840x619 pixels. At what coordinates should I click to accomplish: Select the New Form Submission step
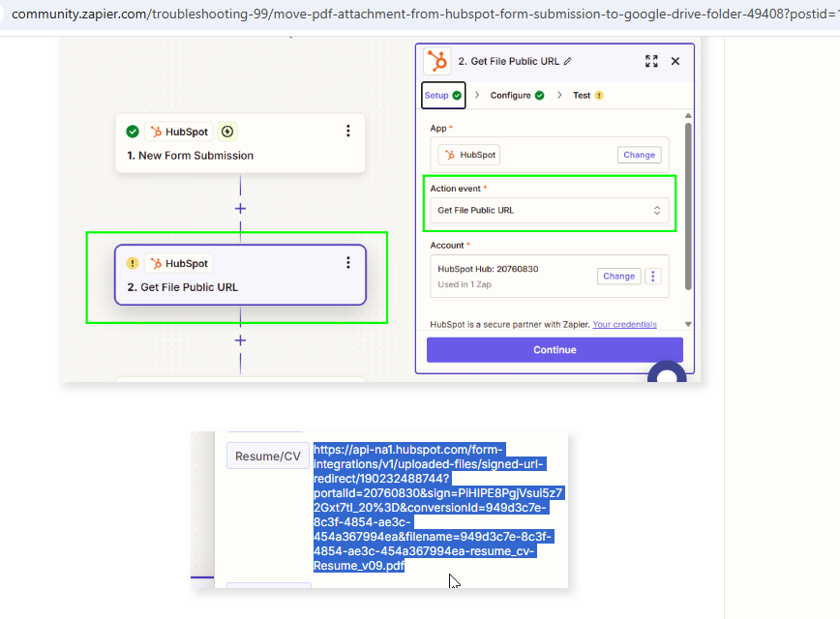[240, 143]
